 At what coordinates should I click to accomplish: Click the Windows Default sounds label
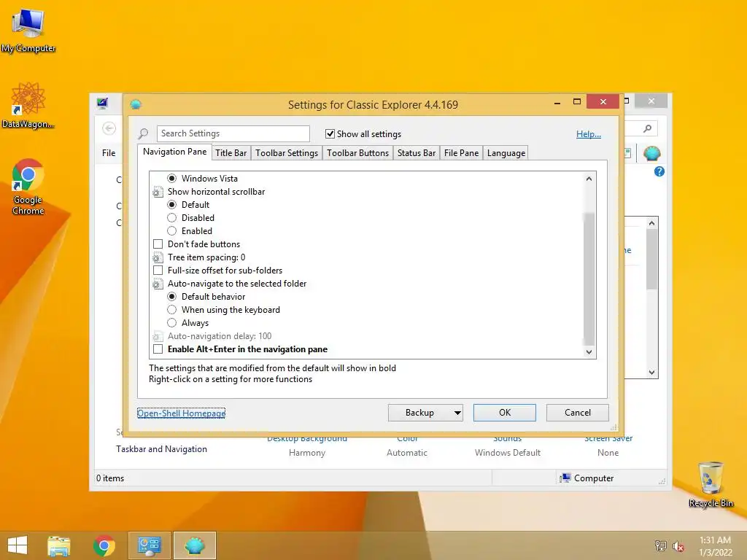[x=508, y=453]
